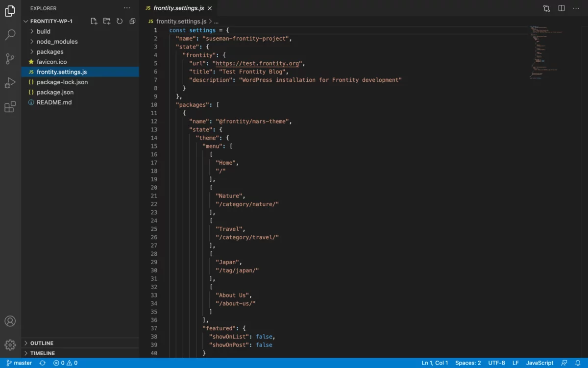Click the New Folder icon in Explorer
This screenshot has height=368, width=588.
107,21
